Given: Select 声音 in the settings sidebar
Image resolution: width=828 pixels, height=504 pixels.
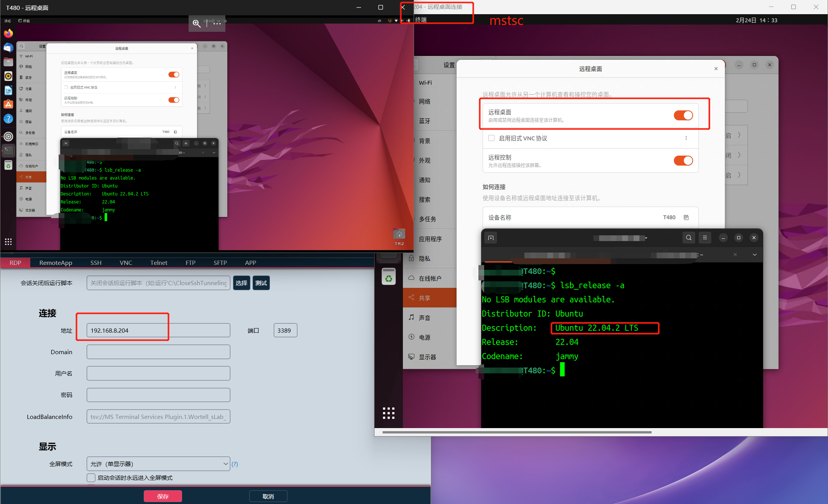Looking at the screenshot, I should point(424,317).
